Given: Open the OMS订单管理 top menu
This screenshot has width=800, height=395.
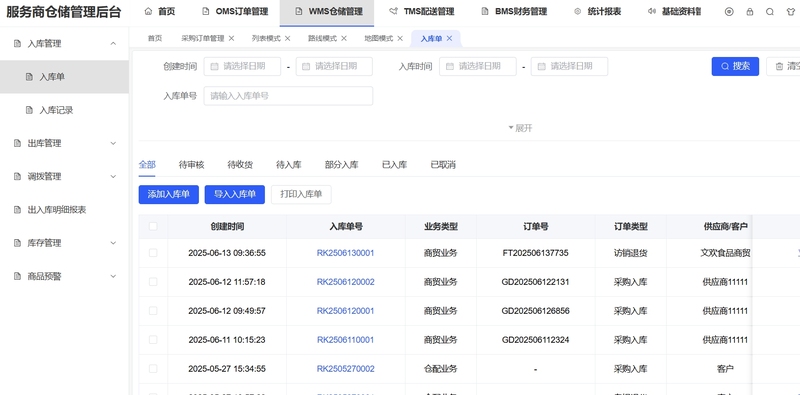Looking at the screenshot, I should pyautogui.click(x=234, y=12).
